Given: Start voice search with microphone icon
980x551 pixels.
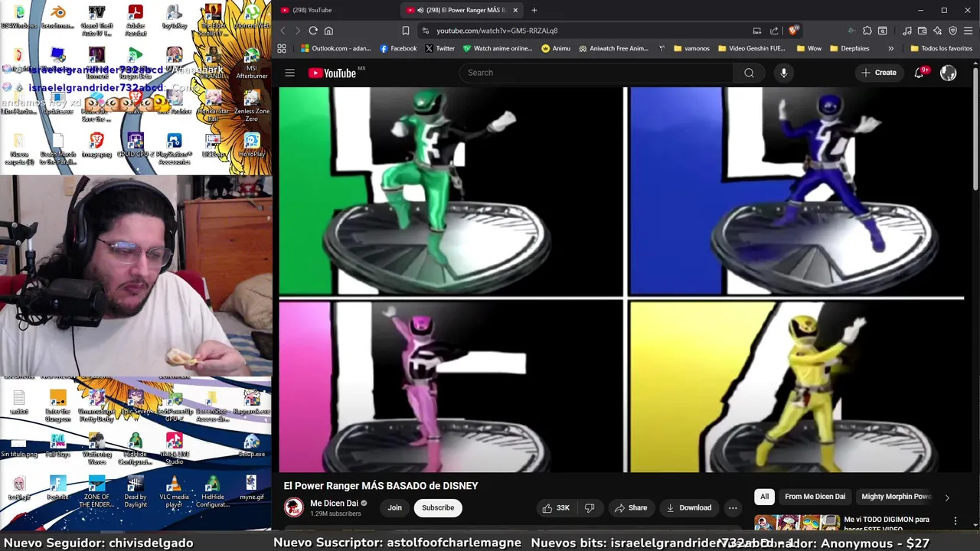Looking at the screenshot, I should pos(783,73).
